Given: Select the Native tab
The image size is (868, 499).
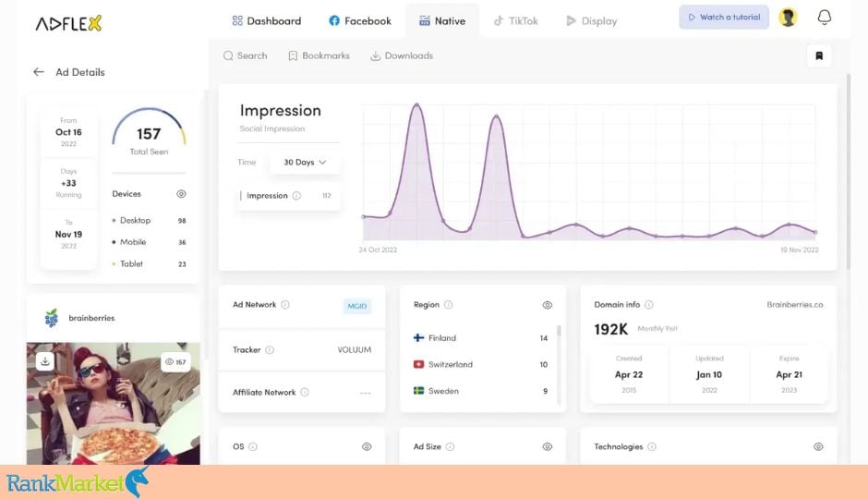Looking at the screenshot, I should [x=442, y=21].
